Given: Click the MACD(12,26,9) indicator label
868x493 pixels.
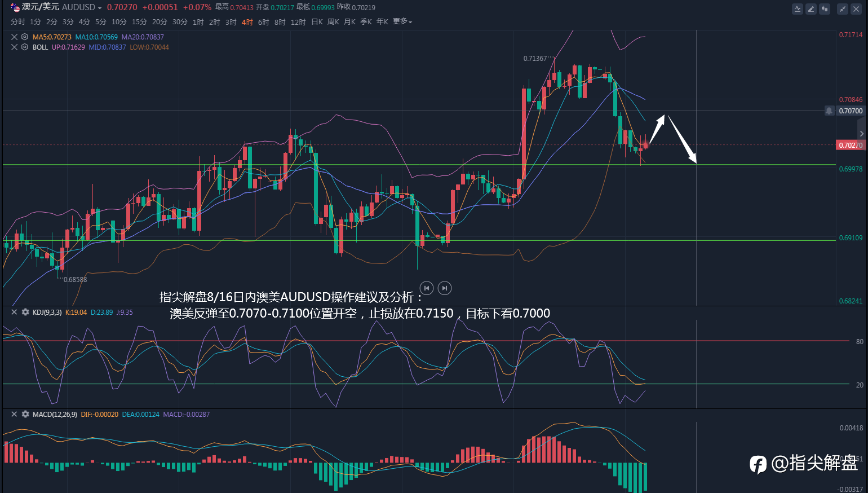Looking at the screenshot, I should click(x=55, y=415).
